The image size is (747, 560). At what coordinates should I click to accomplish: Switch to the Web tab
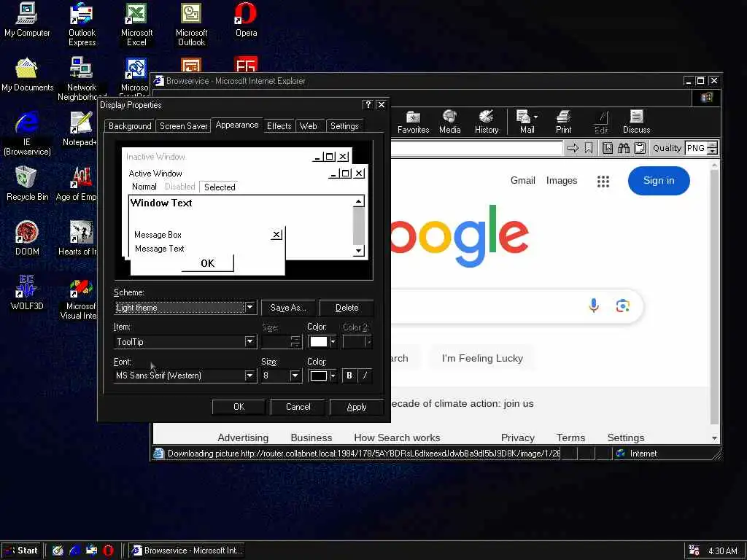click(x=309, y=126)
